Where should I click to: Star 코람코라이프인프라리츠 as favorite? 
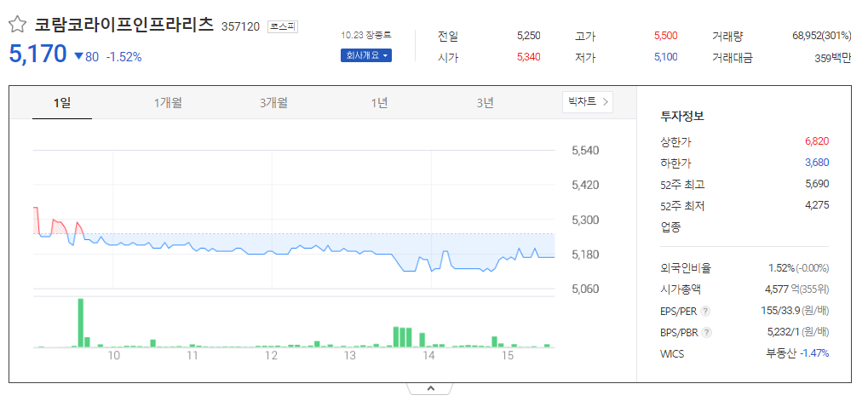tap(18, 25)
